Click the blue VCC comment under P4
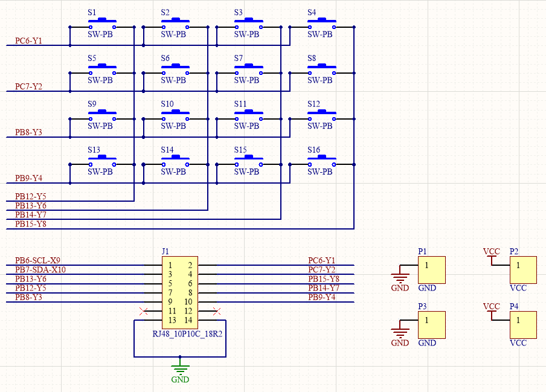The height and width of the screenshot is (392, 546). click(518, 343)
